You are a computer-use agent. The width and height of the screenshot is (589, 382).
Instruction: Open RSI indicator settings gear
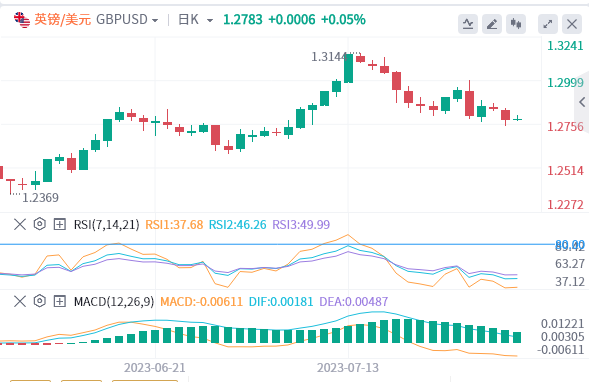tap(39, 224)
